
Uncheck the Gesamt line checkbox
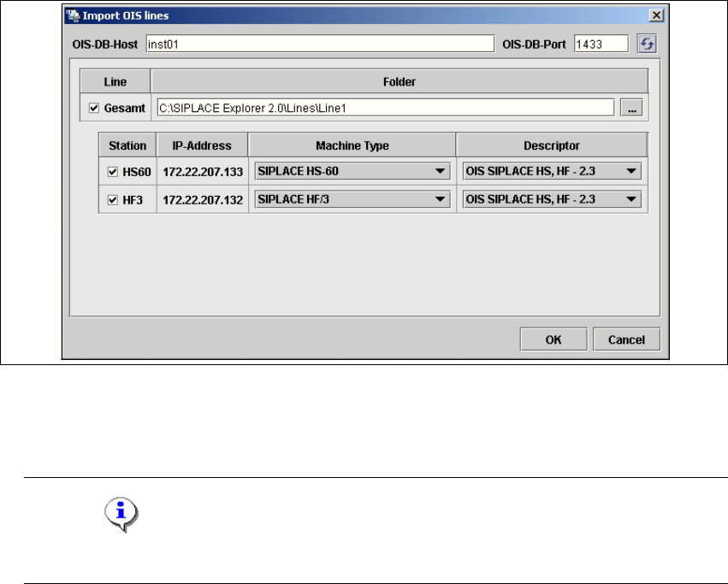point(94,109)
